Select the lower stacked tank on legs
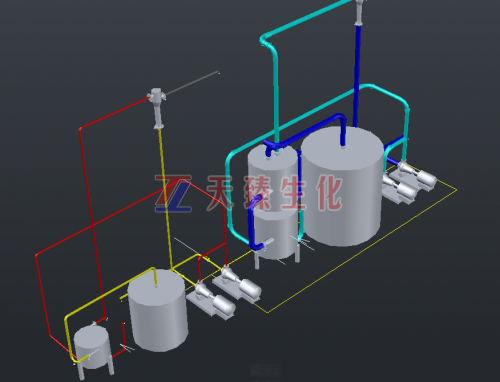The height and width of the screenshot is (382, 500). [x=275, y=233]
